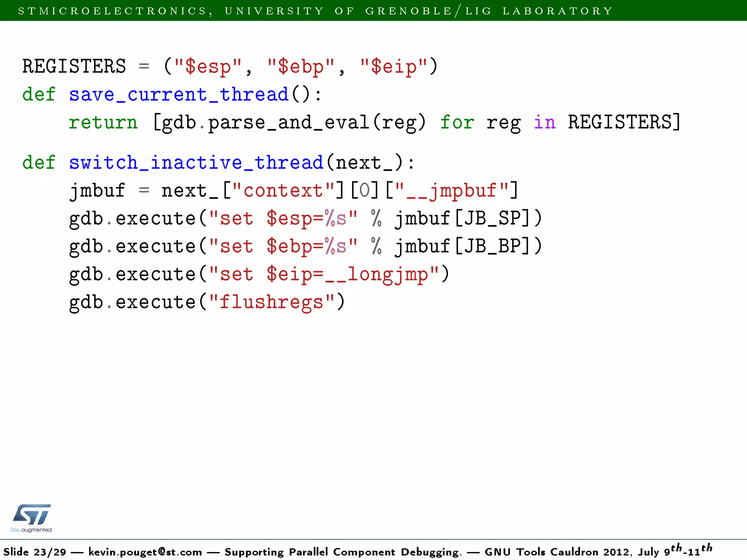Viewport: 747px width, 560px height.
Task: Click the string "flushregs"
Action: (272, 302)
